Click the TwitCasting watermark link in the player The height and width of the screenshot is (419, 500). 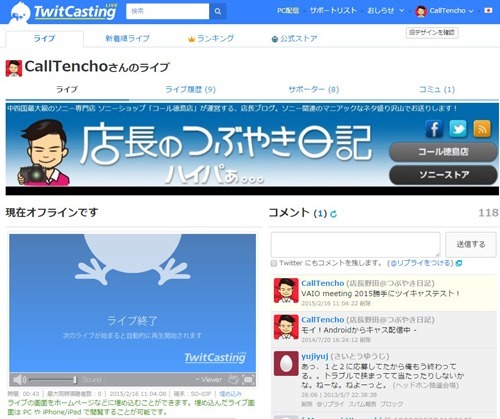point(215,358)
